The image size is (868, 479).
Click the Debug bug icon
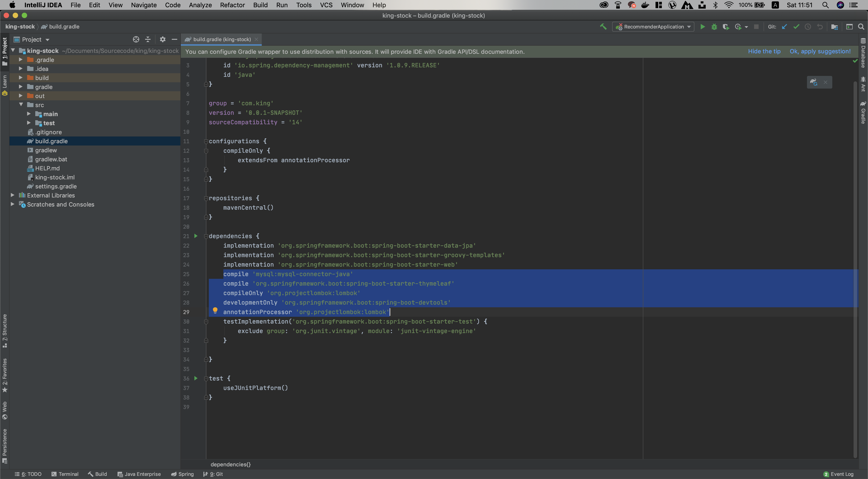[714, 27]
